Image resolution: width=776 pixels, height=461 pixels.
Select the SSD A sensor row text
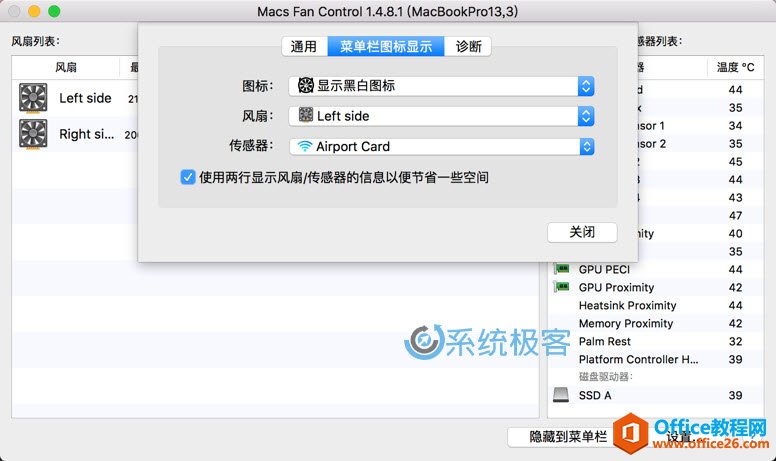point(594,395)
